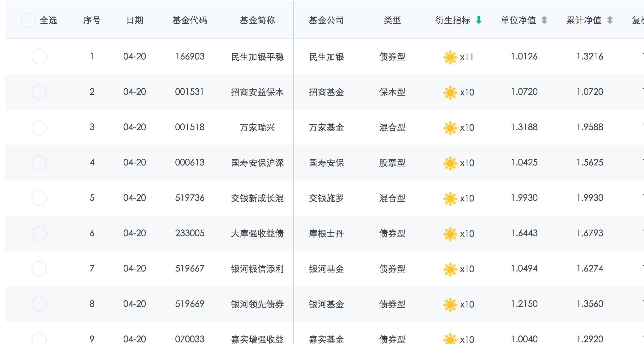Click fund code 233005
The image size is (644, 344).
[190, 233]
